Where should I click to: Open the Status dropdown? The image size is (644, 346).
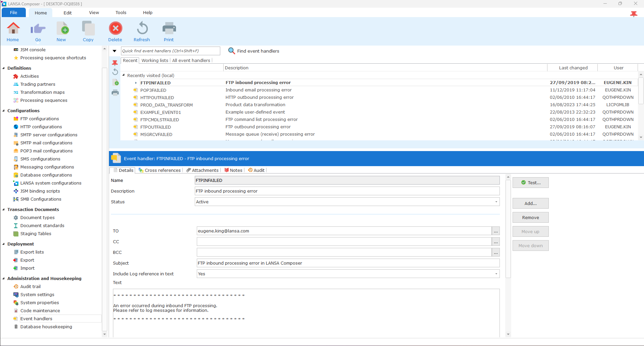click(496, 202)
